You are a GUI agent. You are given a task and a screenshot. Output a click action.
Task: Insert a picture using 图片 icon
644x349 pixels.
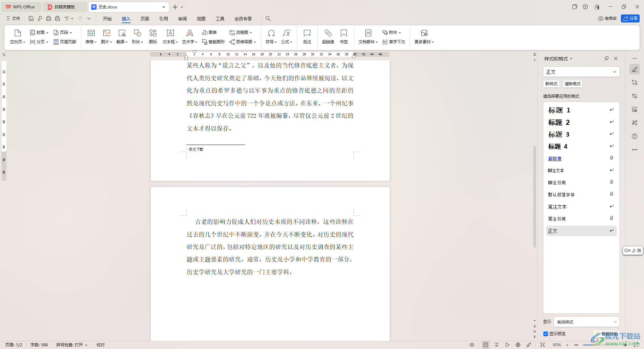point(107,37)
